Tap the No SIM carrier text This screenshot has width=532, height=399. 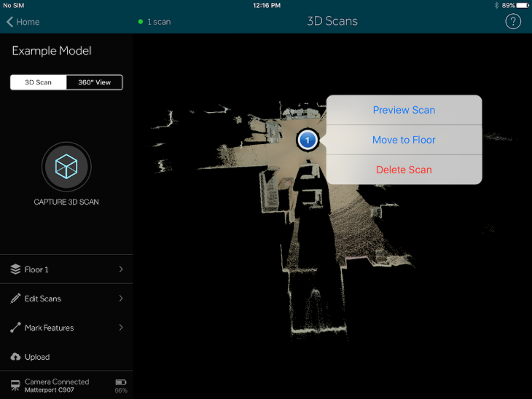[14, 5]
